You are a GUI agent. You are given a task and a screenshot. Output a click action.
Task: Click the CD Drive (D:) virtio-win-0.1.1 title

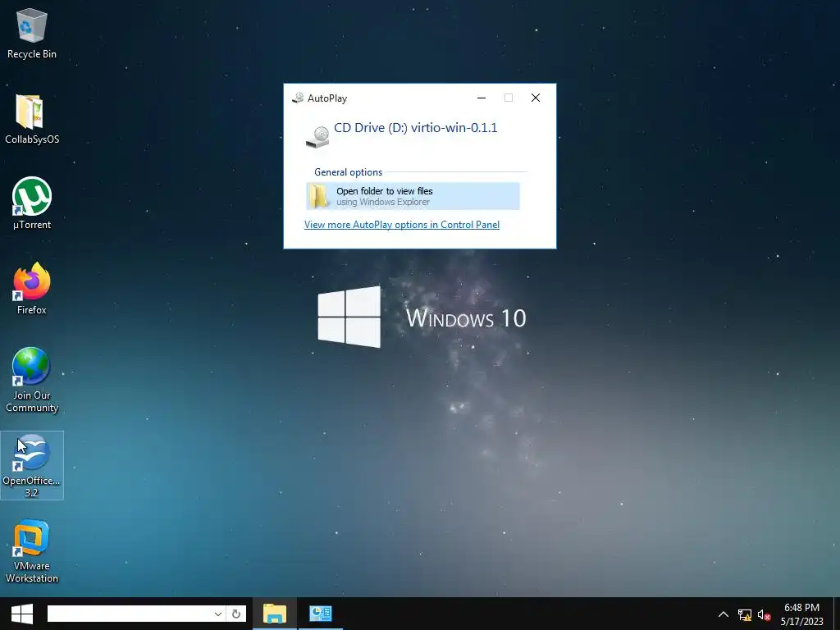click(416, 127)
